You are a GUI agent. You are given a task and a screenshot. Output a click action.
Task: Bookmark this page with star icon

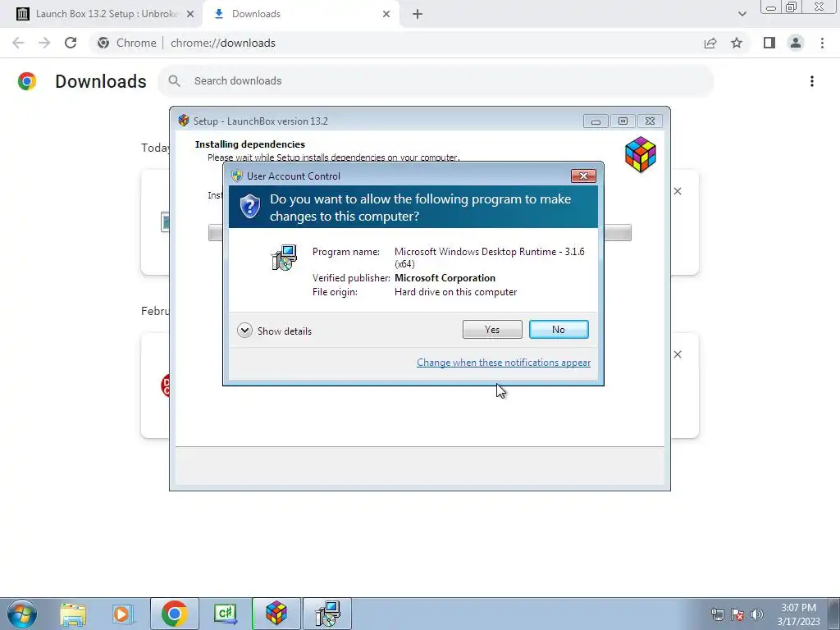[x=737, y=43]
